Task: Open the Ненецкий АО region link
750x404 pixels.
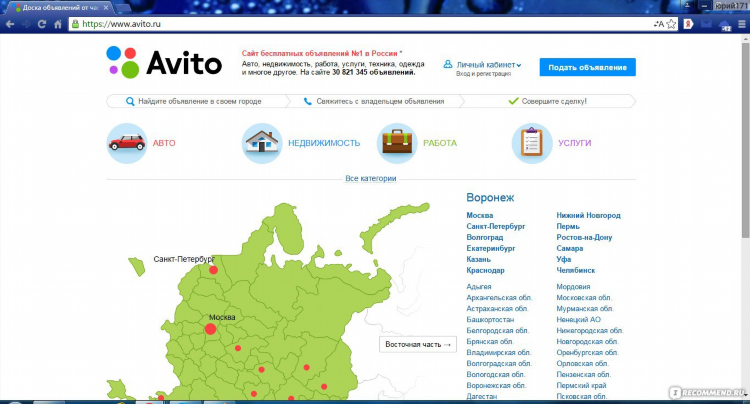Action: [578, 319]
